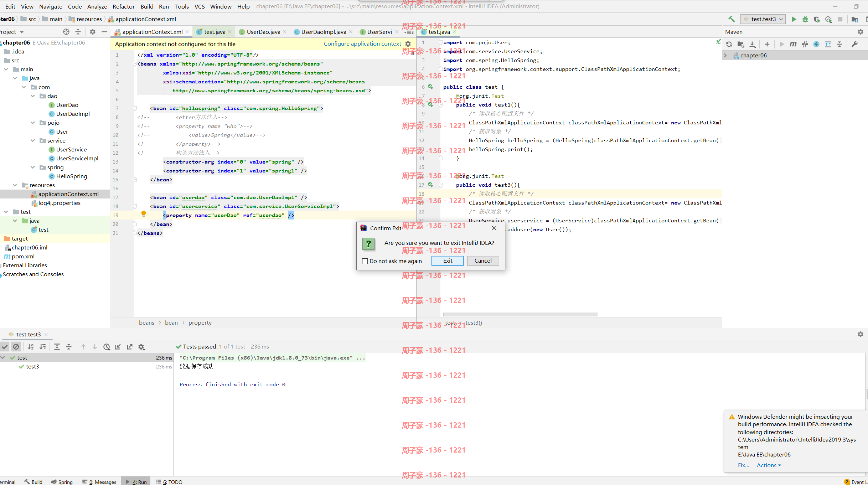The height and width of the screenshot is (485, 868).
Task: Import test results icon
Action: coord(118,347)
